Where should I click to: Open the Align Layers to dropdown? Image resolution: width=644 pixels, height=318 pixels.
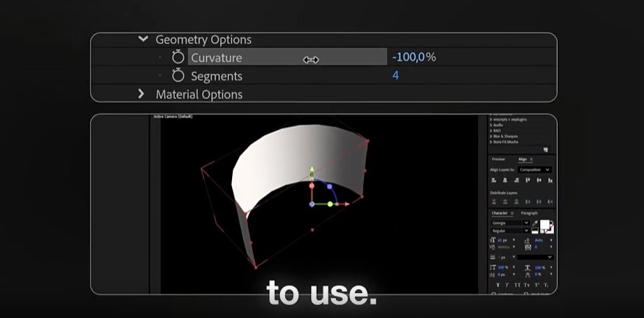(534, 170)
